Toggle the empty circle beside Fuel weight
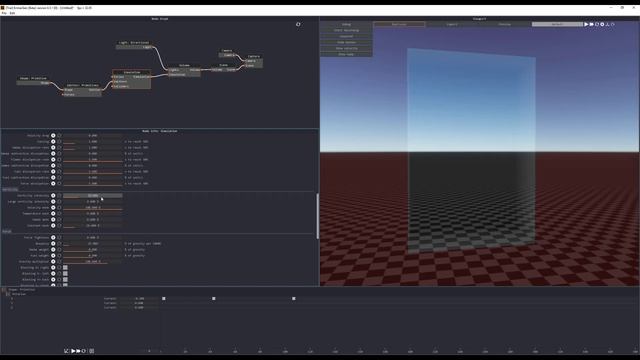640x360 pixels. [59, 256]
